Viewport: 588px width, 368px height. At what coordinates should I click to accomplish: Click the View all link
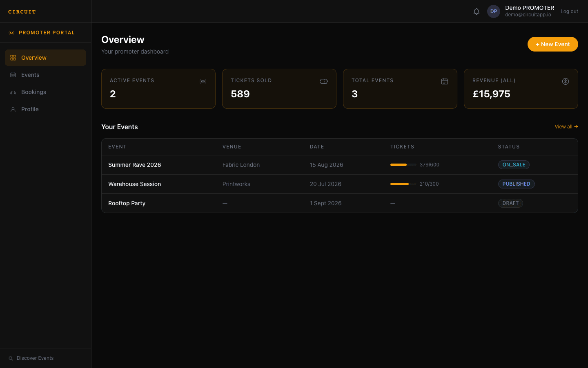[x=566, y=127]
